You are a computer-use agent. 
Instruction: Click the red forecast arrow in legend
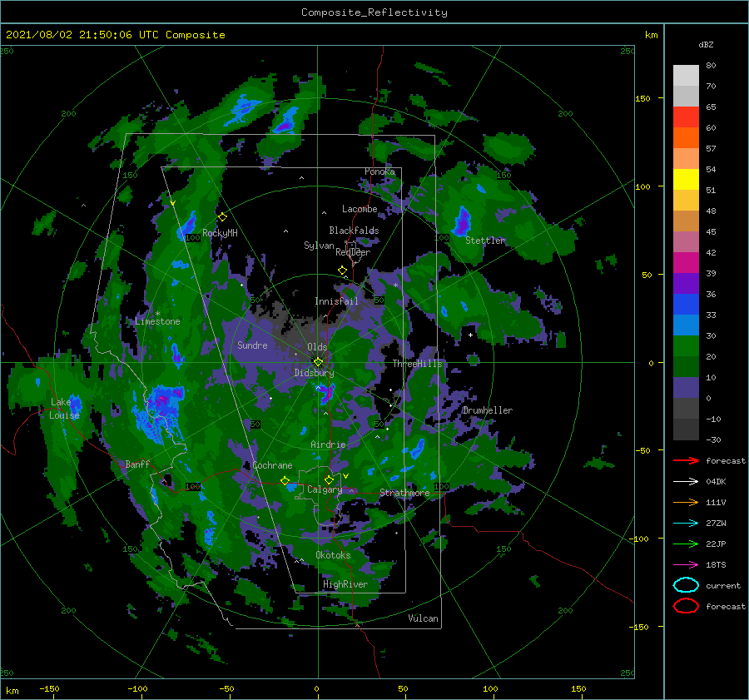(x=686, y=460)
